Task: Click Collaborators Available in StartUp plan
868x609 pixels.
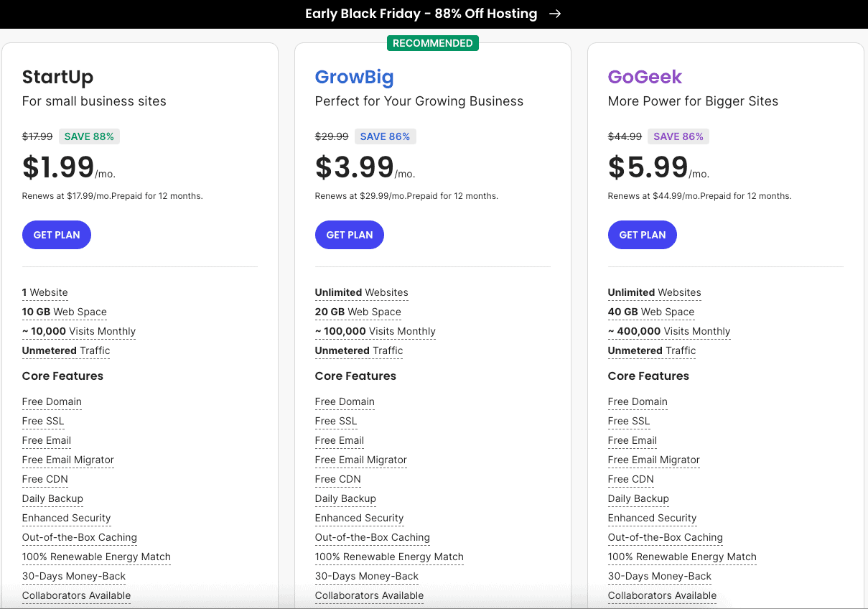Action: tap(77, 595)
